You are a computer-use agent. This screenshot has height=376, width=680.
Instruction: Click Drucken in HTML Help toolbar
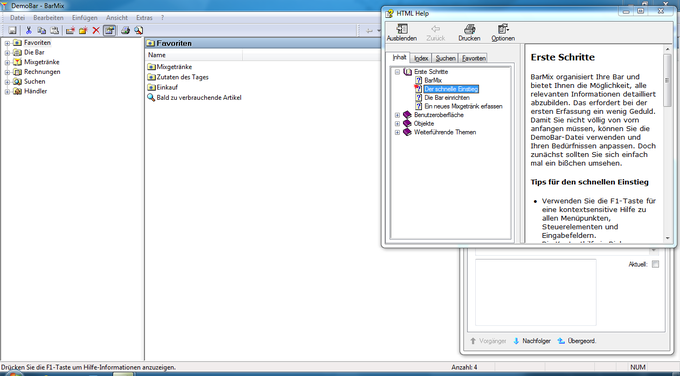pyautogui.click(x=469, y=33)
